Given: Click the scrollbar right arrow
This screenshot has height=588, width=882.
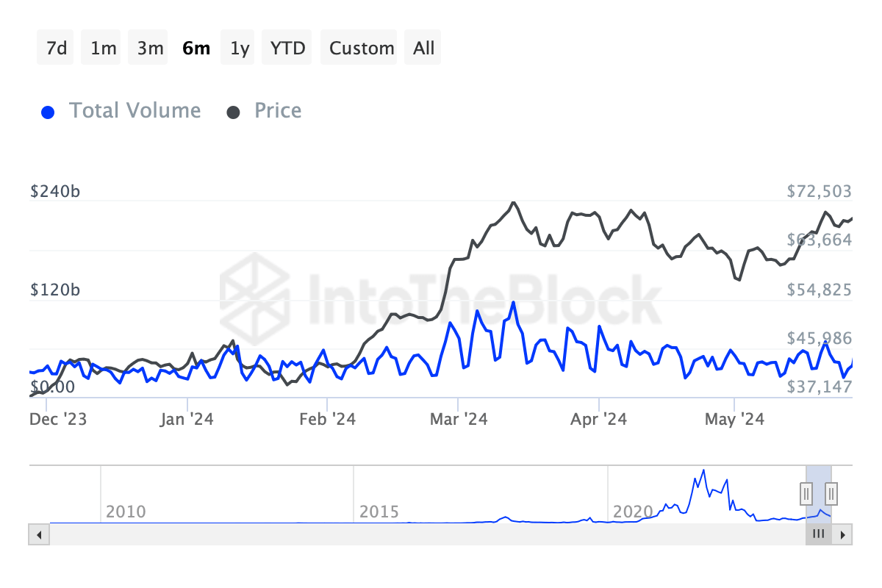Looking at the screenshot, I should (x=843, y=534).
